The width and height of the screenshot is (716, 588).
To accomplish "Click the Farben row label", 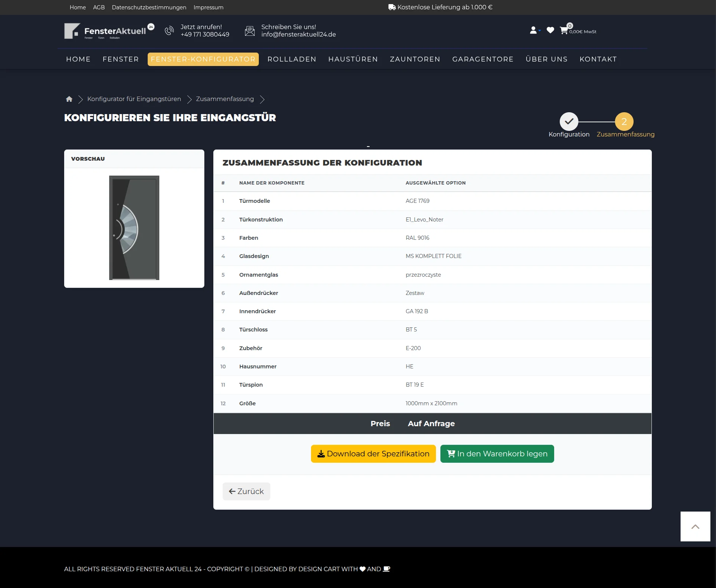I will (x=249, y=238).
